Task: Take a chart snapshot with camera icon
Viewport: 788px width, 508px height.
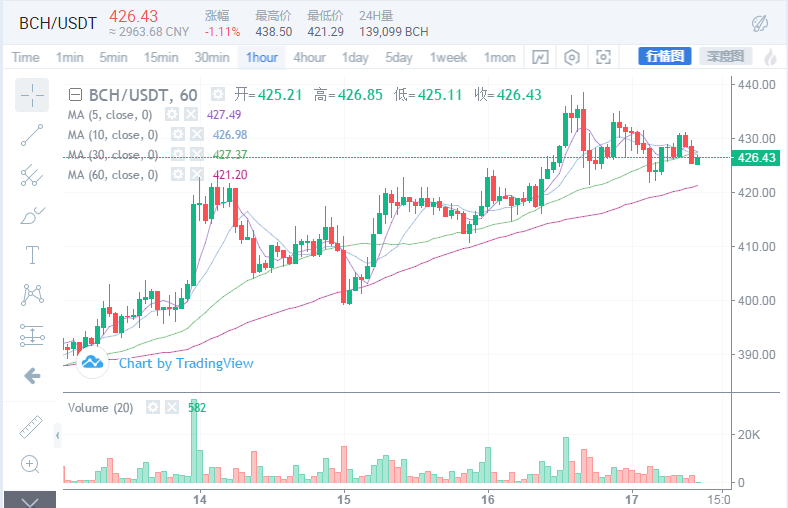Action: pos(603,57)
